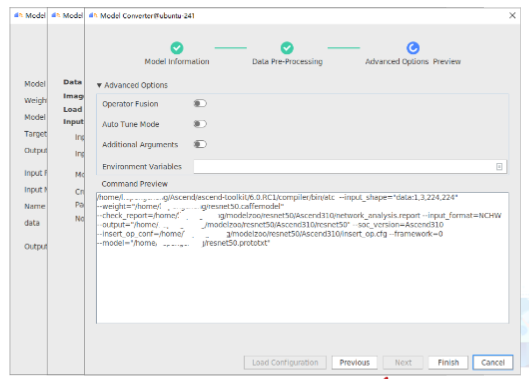Screen dimensions: 529x379
Task: Click the Cancel button
Action: [x=493, y=362]
